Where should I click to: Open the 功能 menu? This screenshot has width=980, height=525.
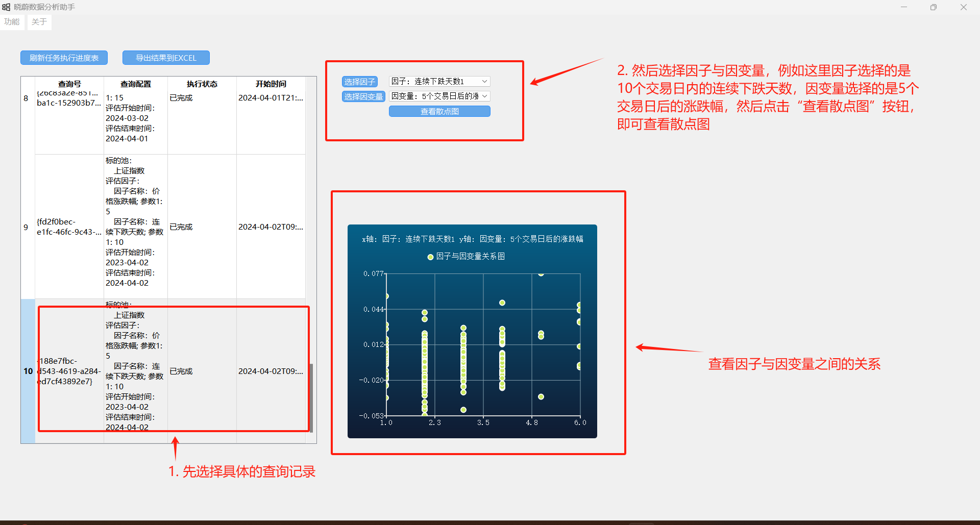pyautogui.click(x=12, y=22)
